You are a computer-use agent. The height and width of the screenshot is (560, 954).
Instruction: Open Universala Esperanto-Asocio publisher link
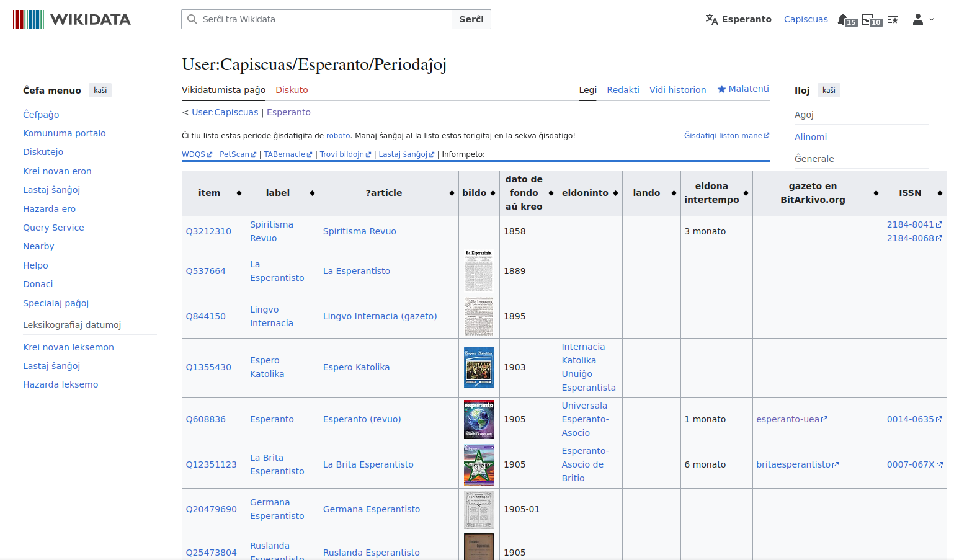pos(585,419)
